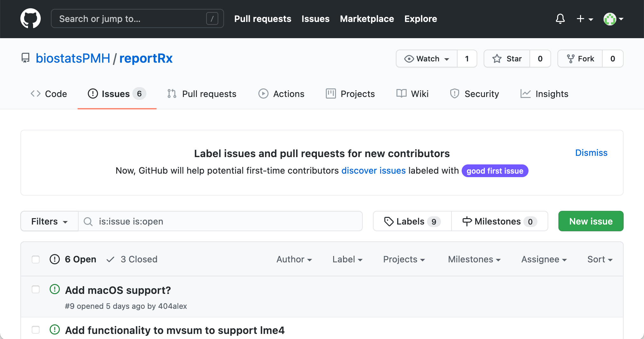Open the user avatar menu
Screen dimensions: 644x339
613,19
